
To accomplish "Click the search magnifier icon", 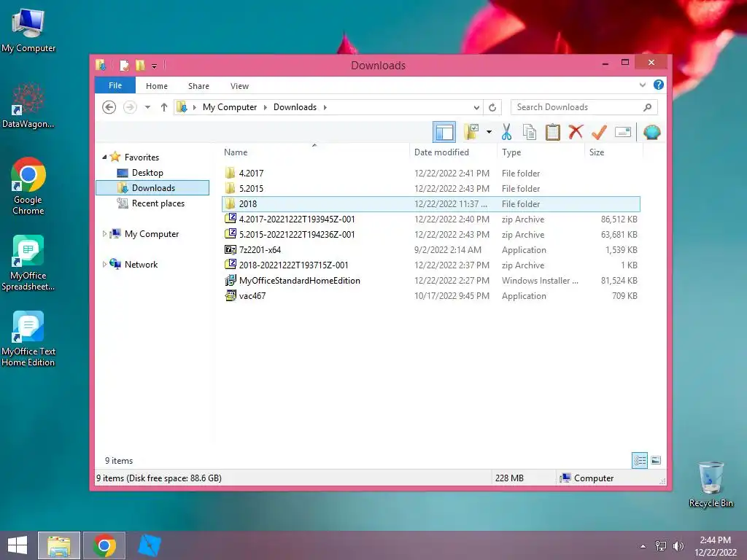I will coord(647,107).
